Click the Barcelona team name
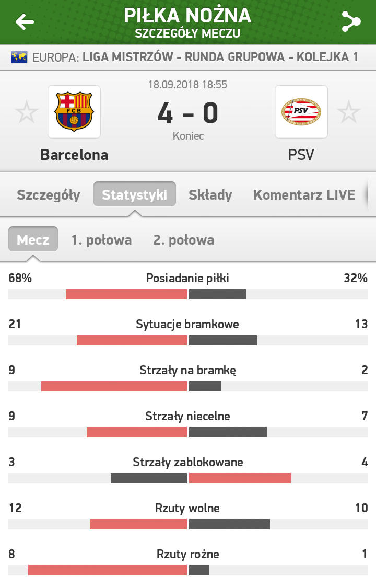The image size is (376, 588). [74, 155]
